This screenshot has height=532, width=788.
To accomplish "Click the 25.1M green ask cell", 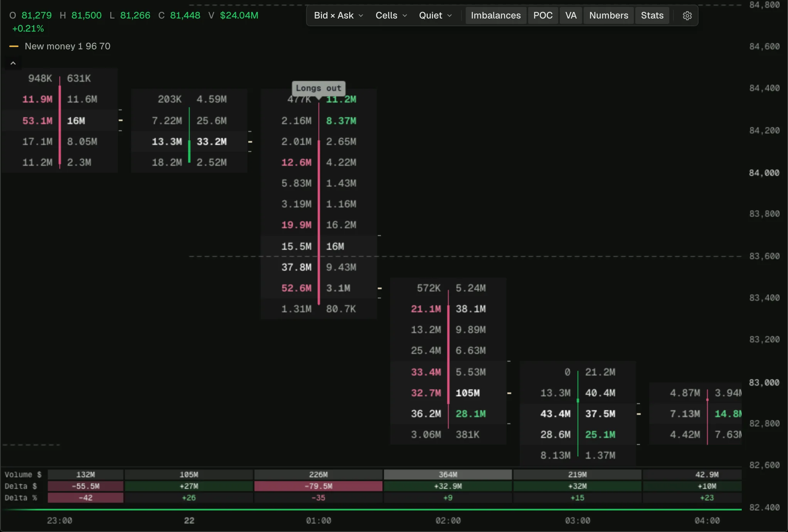I will pyautogui.click(x=600, y=434).
